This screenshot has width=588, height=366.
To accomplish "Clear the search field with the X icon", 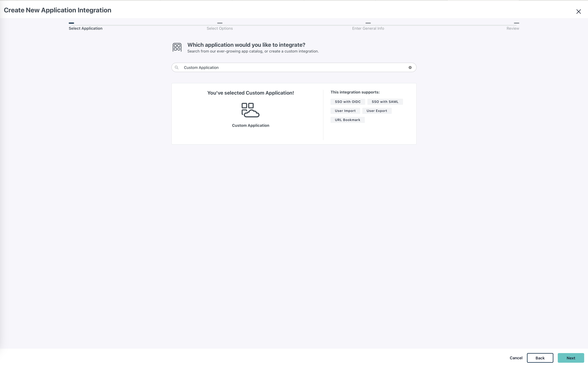I will pyautogui.click(x=410, y=68).
